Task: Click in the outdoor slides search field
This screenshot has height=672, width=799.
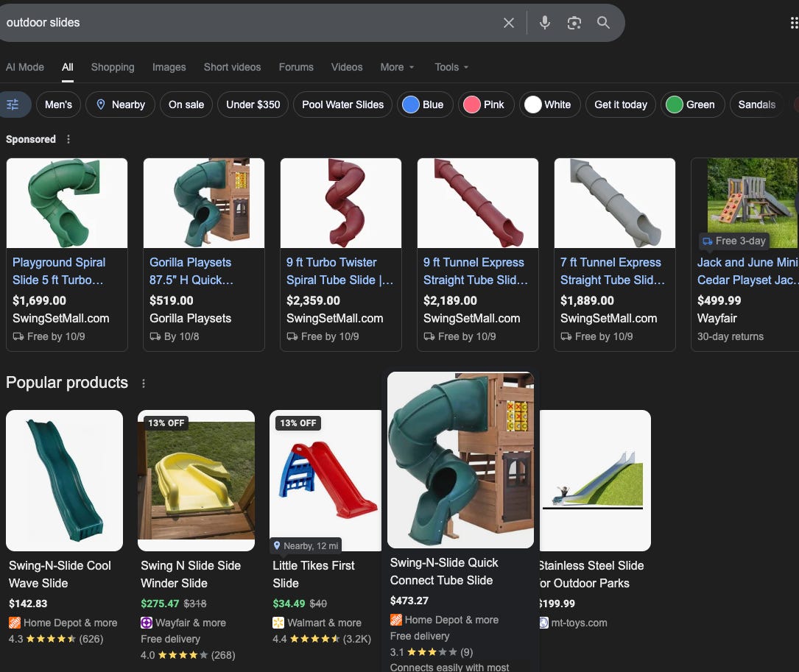Action: pos(250,23)
